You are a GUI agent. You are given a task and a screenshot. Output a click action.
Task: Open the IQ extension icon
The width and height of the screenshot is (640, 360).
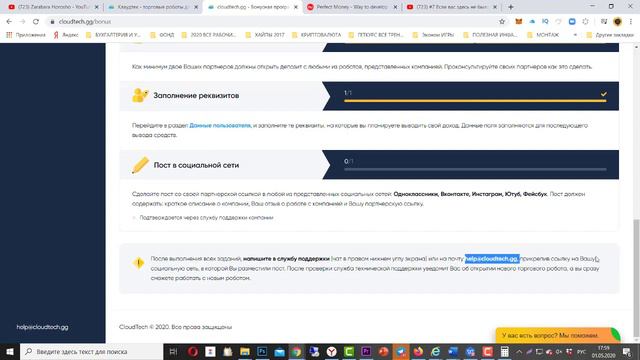pos(545,22)
